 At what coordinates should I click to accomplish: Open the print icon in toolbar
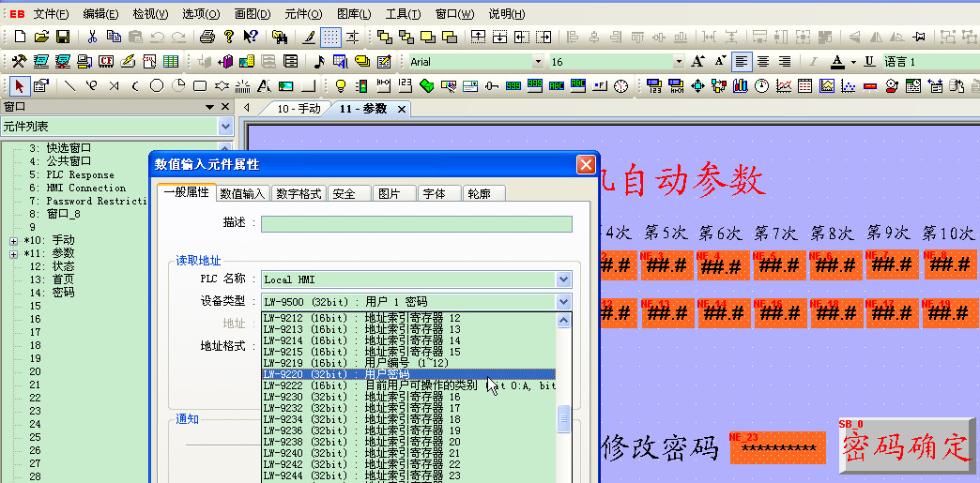click(x=207, y=38)
